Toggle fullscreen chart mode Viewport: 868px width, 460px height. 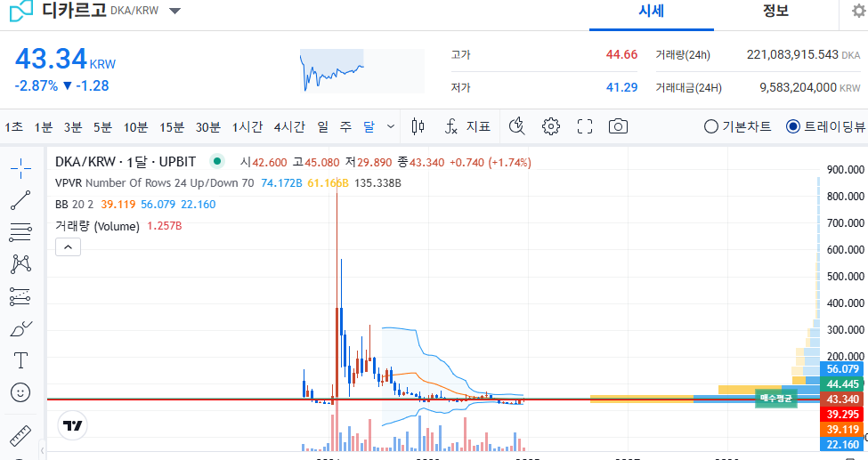pyautogui.click(x=585, y=126)
